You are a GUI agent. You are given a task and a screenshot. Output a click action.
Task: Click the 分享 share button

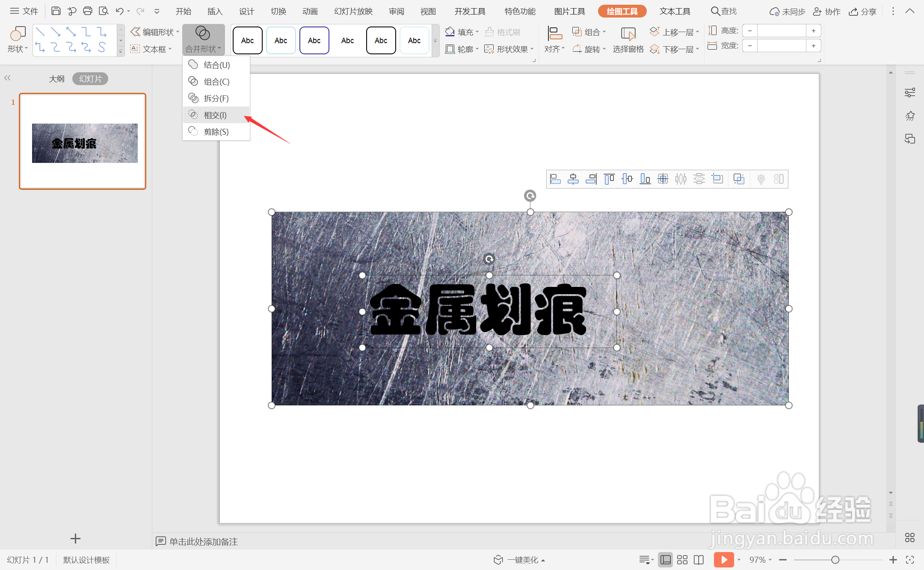coord(862,12)
